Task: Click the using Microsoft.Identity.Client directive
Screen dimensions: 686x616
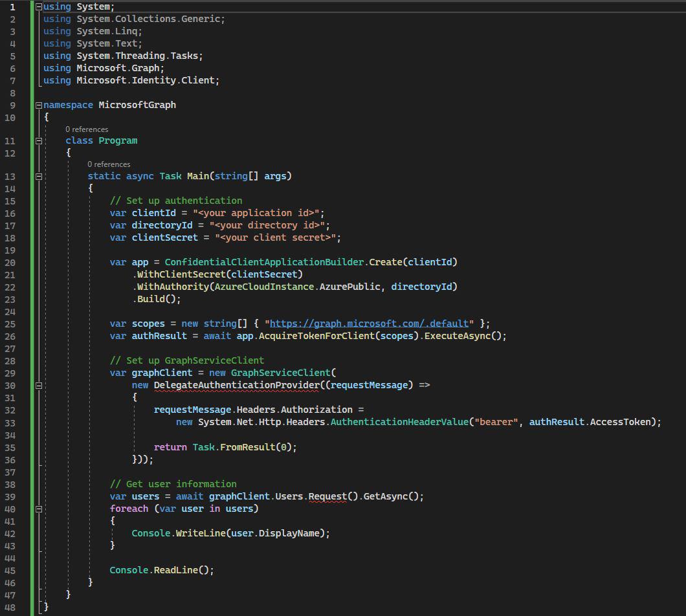Action: click(131, 80)
